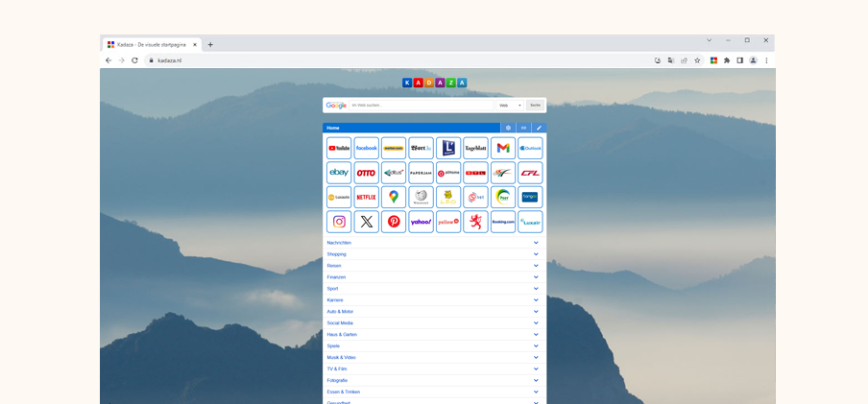This screenshot has width=868, height=404.
Task: Open the Tango tile
Action: point(530,197)
